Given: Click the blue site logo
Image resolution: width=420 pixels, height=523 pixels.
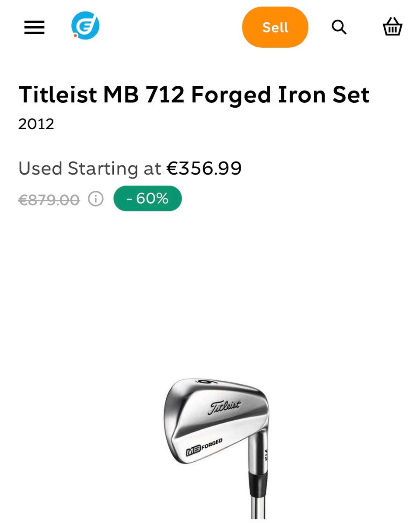Looking at the screenshot, I should coord(85,26).
